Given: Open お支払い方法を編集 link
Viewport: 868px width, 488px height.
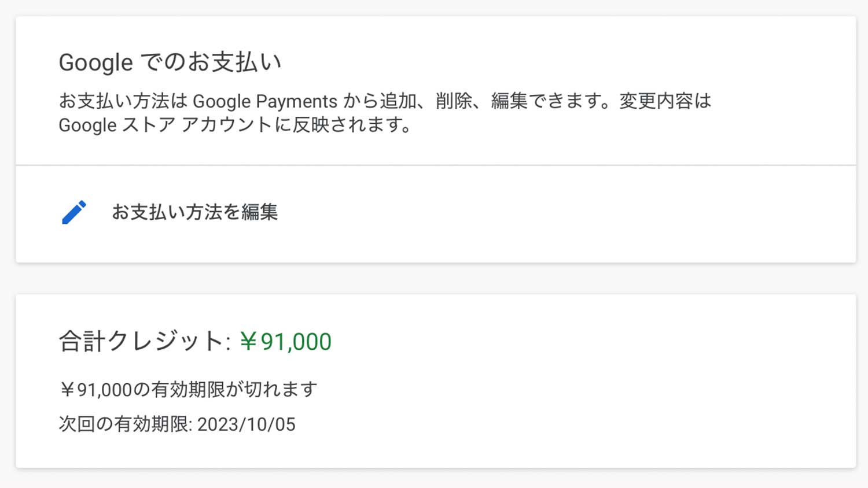Looking at the screenshot, I should [194, 212].
